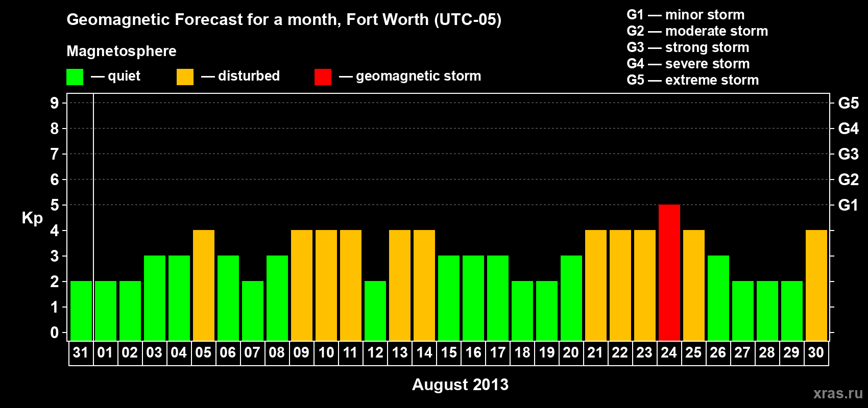The height and width of the screenshot is (408, 868).
Task: Click the 'G2 — moderate storm' legend line
Action: [x=697, y=31]
